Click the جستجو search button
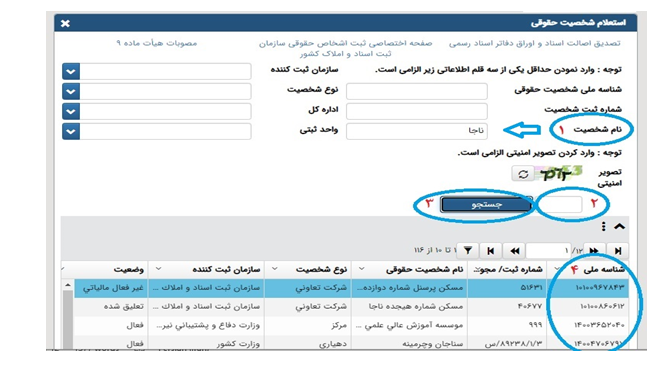Image resolution: width=668 pixels, height=377 pixels. pyautogui.click(x=487, y=205)
